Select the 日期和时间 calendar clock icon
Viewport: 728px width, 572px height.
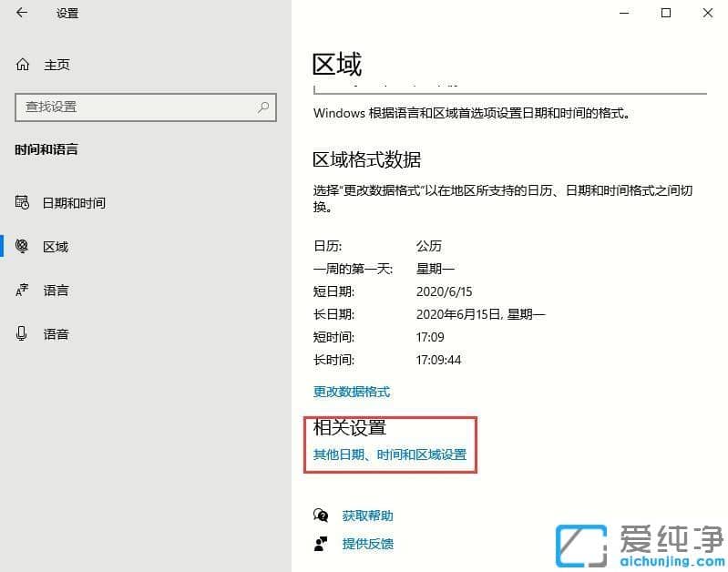pos(23,202)
